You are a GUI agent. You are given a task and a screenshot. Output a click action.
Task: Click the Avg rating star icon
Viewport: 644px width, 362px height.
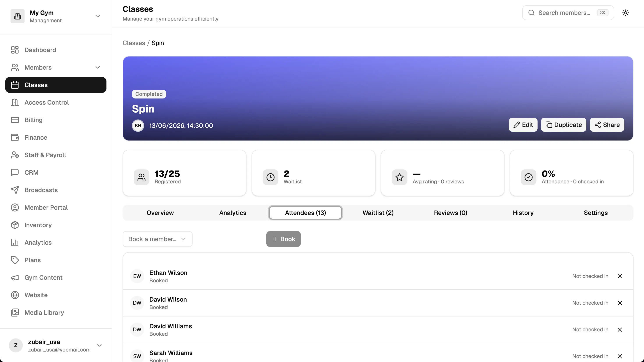400,177
